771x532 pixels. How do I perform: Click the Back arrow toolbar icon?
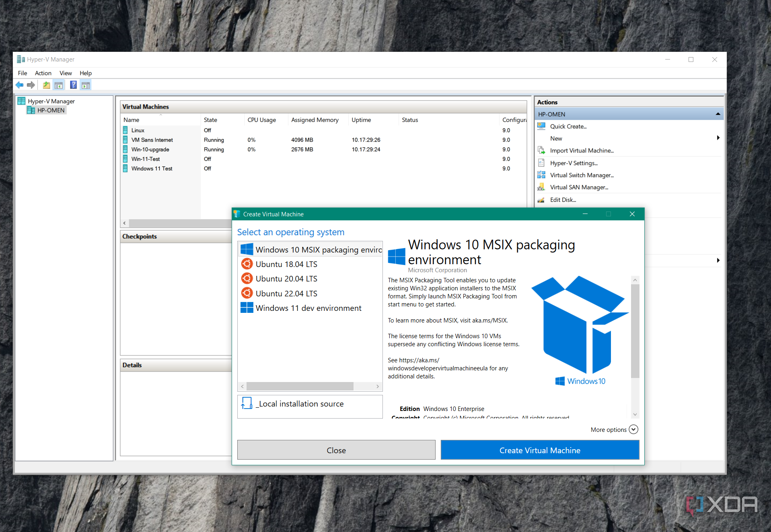[x=19, y=85]
